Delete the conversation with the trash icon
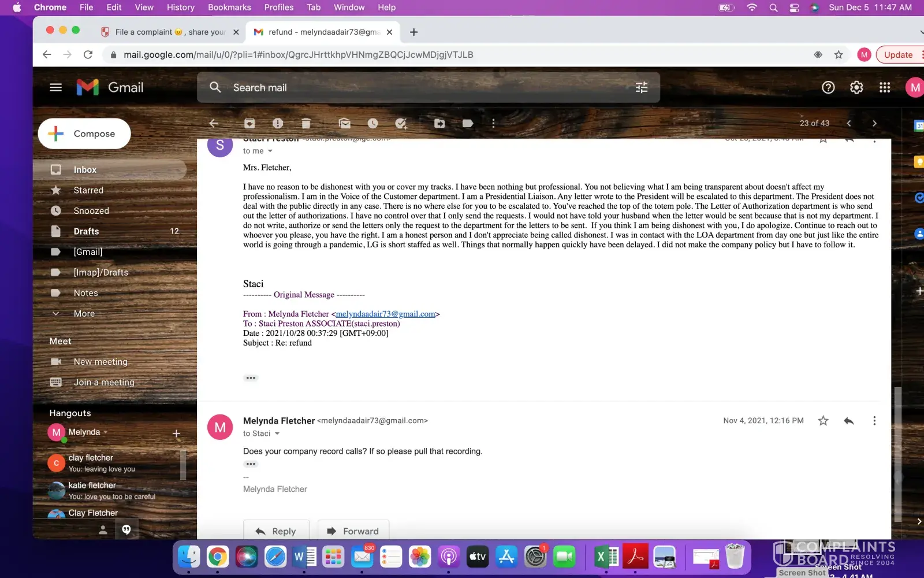Viewport: 924px width, 578px height. click(x=306, y=123)
